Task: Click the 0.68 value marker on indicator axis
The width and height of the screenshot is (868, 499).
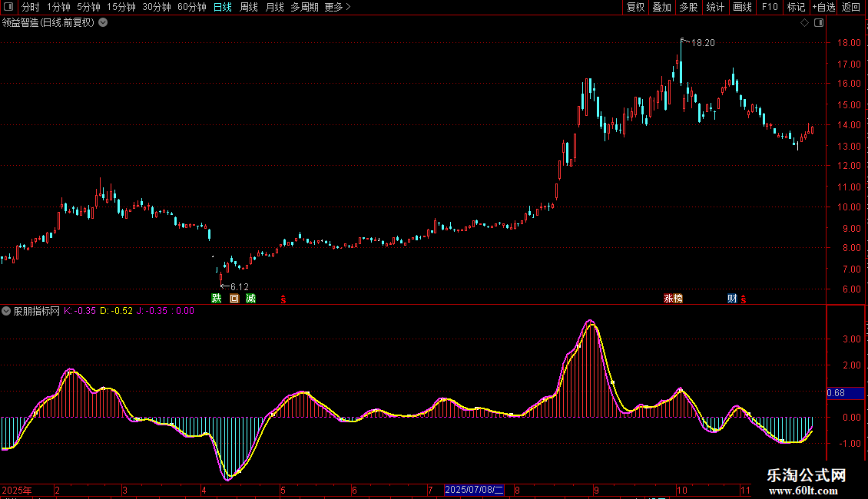Action: point(837,393)
